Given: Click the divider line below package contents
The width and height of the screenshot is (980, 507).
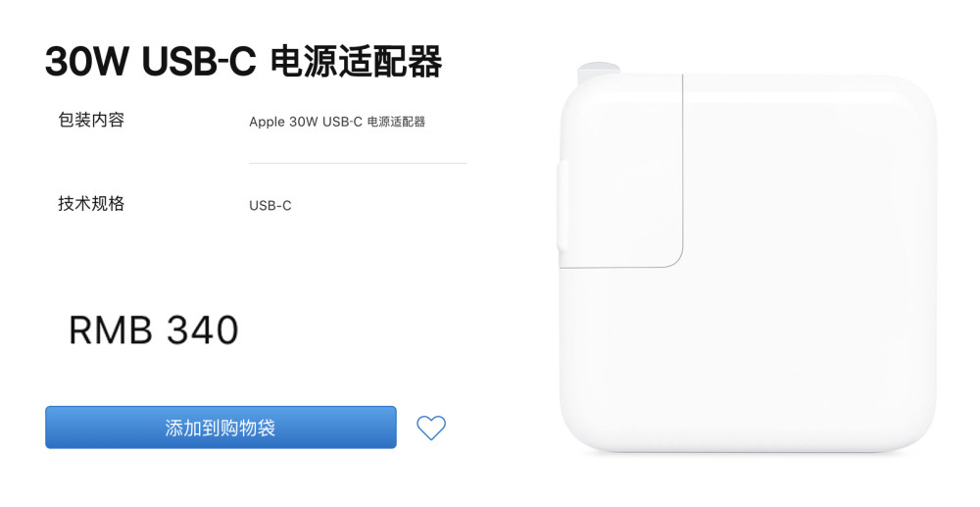Looking at the screenshot, I should (358, 163).
